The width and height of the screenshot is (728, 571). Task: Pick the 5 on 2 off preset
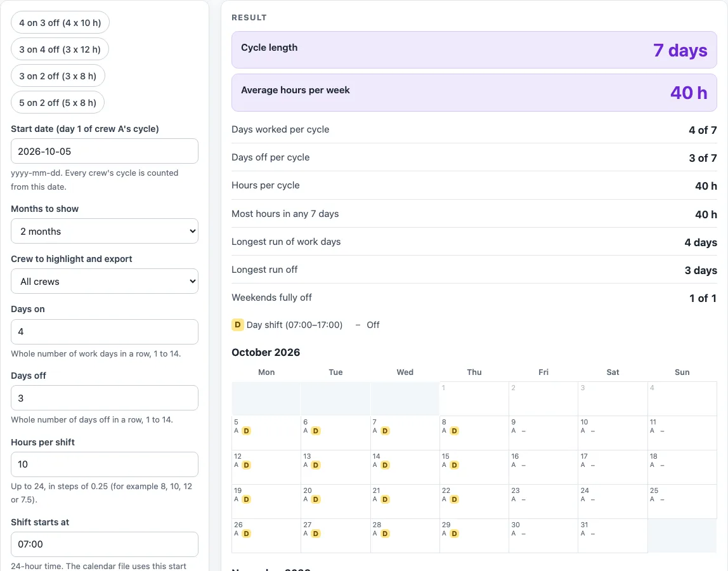(58, 103)
